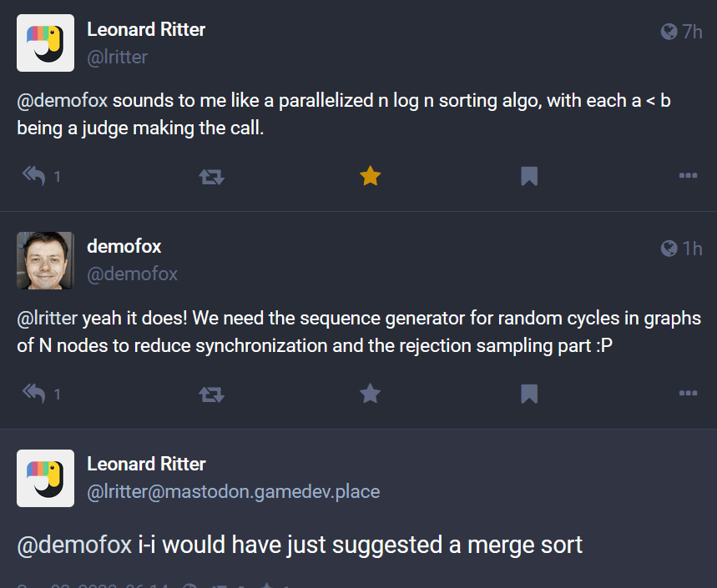
Task: Boost demofox's sequence generator post
Action: (211, 394)
